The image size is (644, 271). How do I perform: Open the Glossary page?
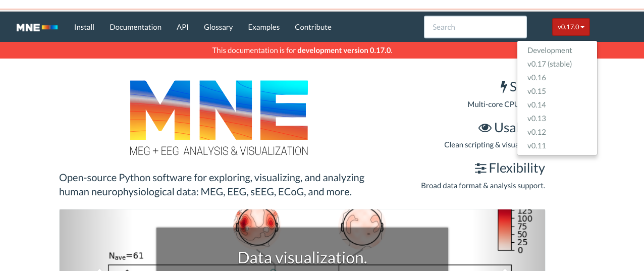pyautogui.click(x=218, y=27)
